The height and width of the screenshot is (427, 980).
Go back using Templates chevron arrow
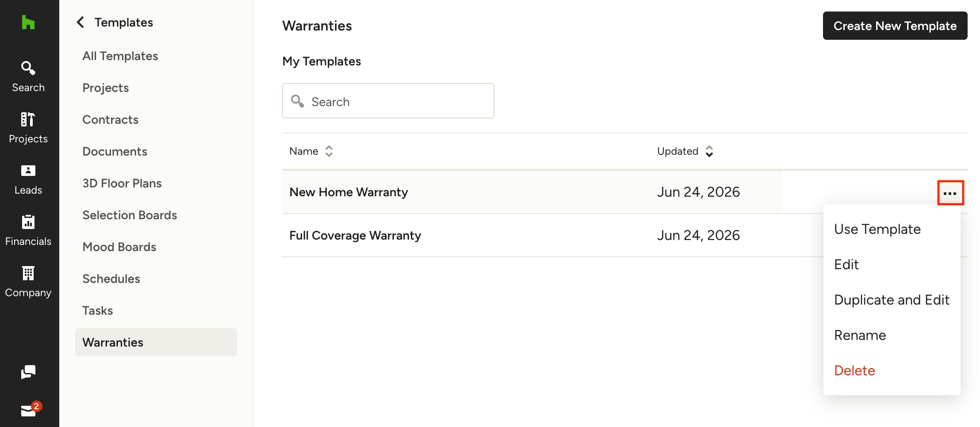pos(80,22)
